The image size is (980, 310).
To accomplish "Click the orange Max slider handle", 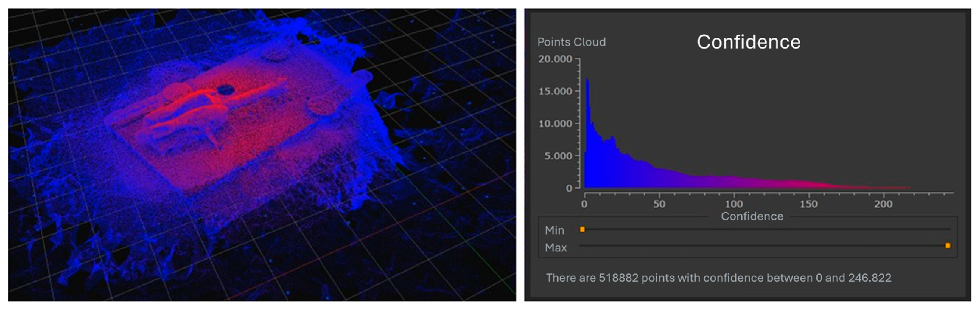I will point(948,246).
